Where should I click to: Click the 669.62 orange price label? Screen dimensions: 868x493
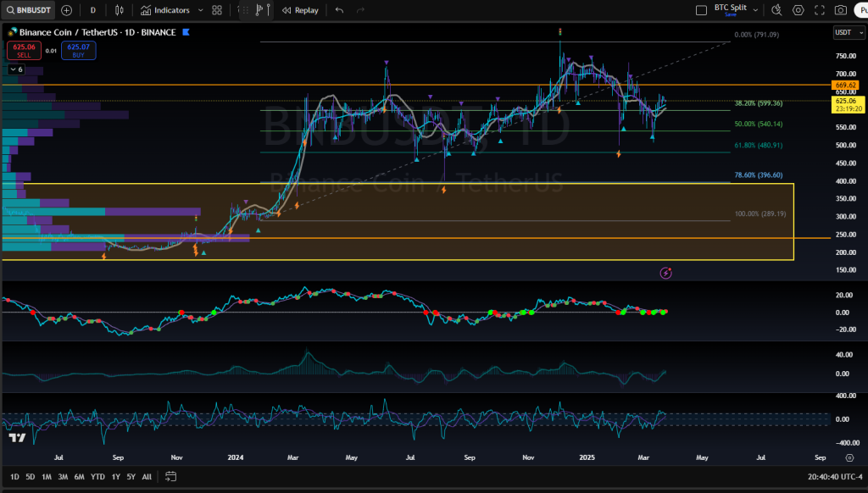pos(845,86)
